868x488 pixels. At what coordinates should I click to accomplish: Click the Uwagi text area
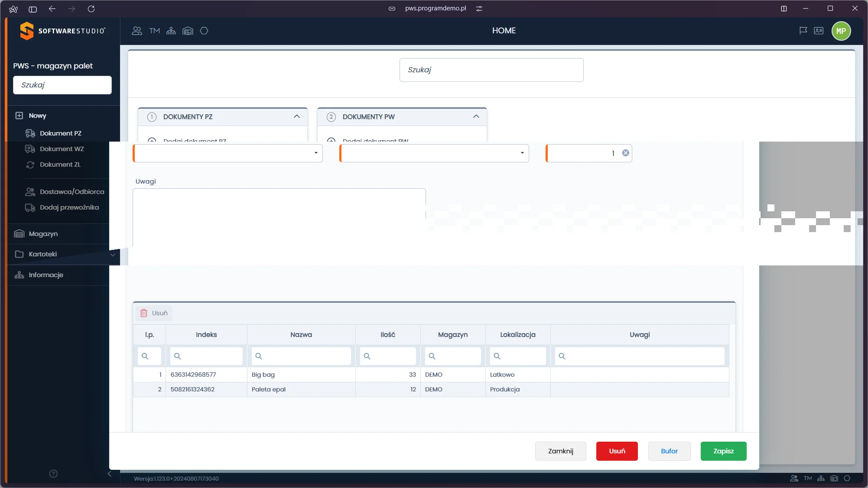click(279, 217)
